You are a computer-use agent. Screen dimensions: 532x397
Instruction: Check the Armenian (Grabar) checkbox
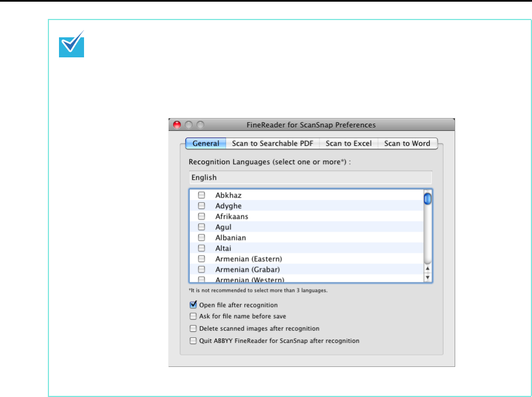(x=201, y=269)
